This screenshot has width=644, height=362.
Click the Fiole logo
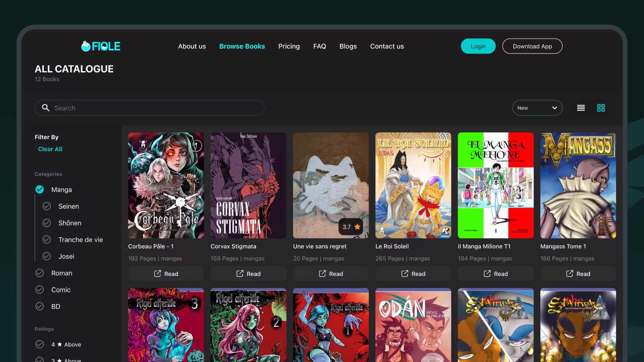(x=101, y=46)
